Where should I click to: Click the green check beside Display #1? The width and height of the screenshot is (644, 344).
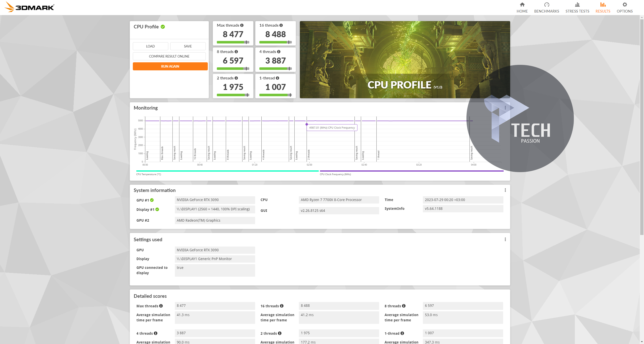click(x=157, y=209)
